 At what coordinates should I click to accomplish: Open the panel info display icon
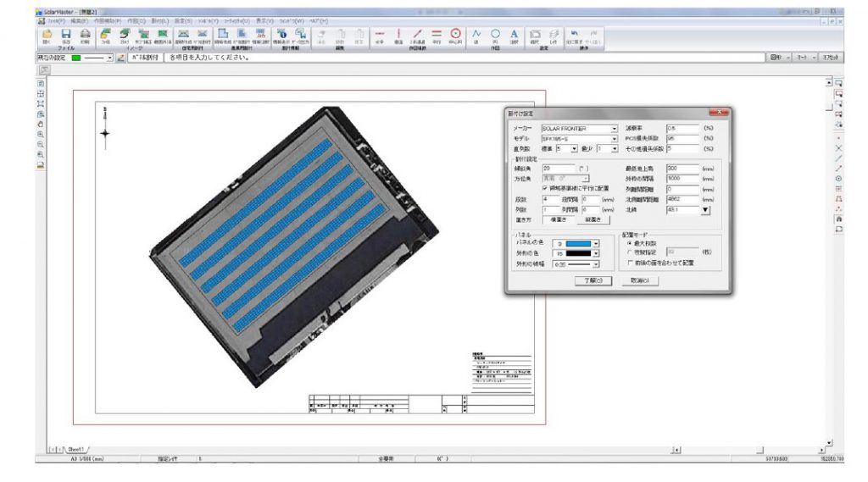[281, 35]
